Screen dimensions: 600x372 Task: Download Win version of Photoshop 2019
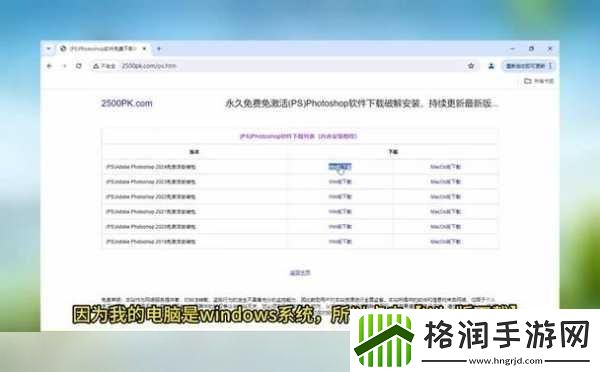pyautogui.click(x=340, y=241)
